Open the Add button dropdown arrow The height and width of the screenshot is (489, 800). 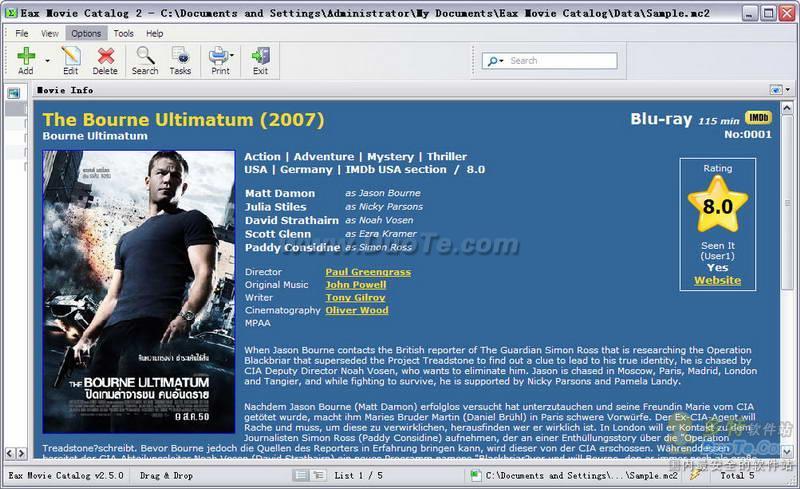47,61
